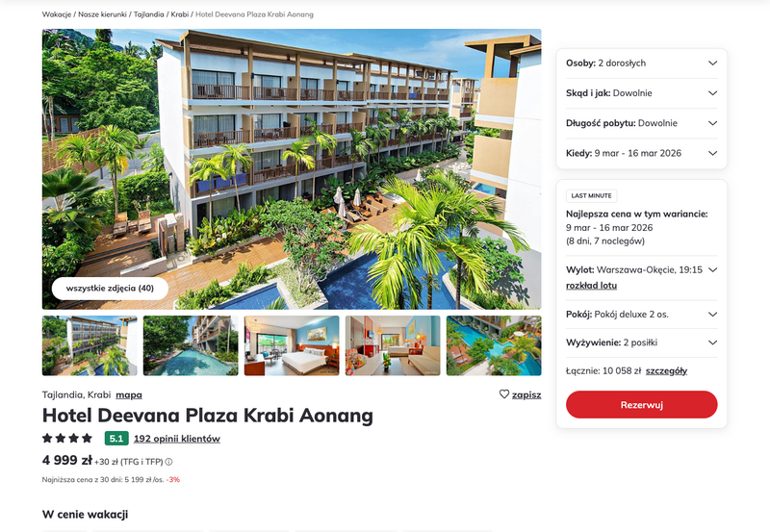Expand the Wylot Warszawa-Okęcie chevron

coord(713,269)
